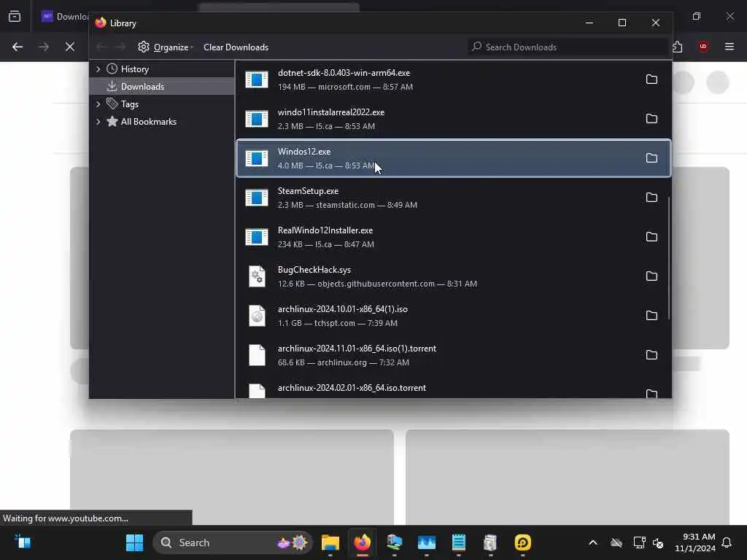The width and height of the screenshot is (747, 560).
Task: Open the Organize dropdown menu
Action: click(x=166, y=47)
